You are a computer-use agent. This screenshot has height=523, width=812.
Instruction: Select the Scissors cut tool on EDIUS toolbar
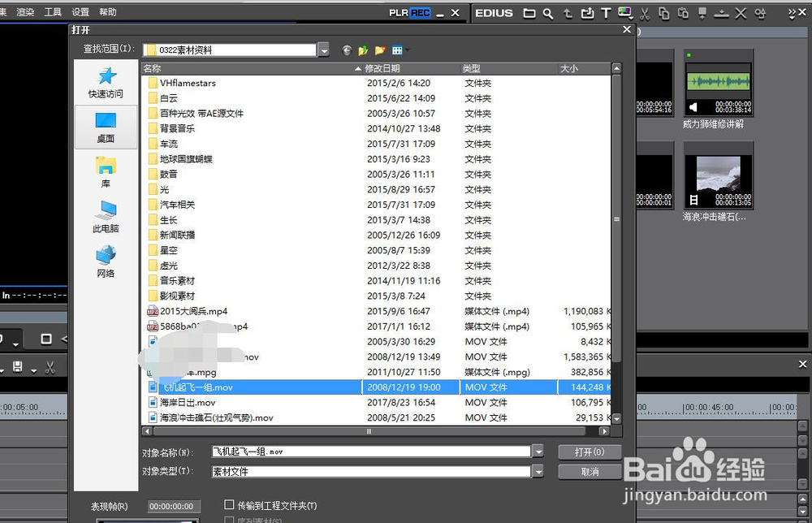point(644,13)
